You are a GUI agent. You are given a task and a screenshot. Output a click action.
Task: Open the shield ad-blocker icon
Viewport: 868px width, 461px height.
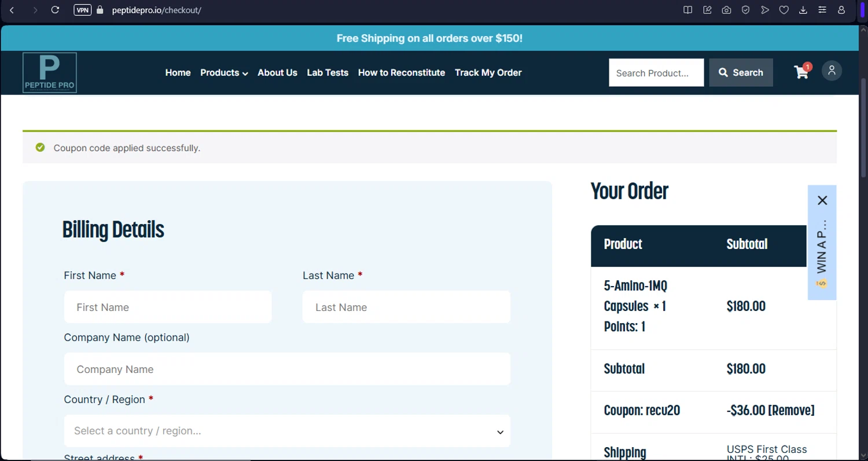point(746,10)
